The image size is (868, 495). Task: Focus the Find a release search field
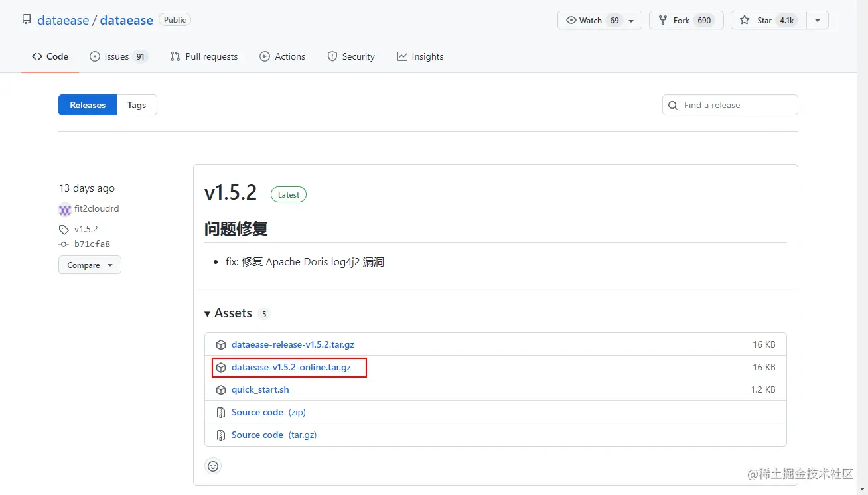pos(730,105)
